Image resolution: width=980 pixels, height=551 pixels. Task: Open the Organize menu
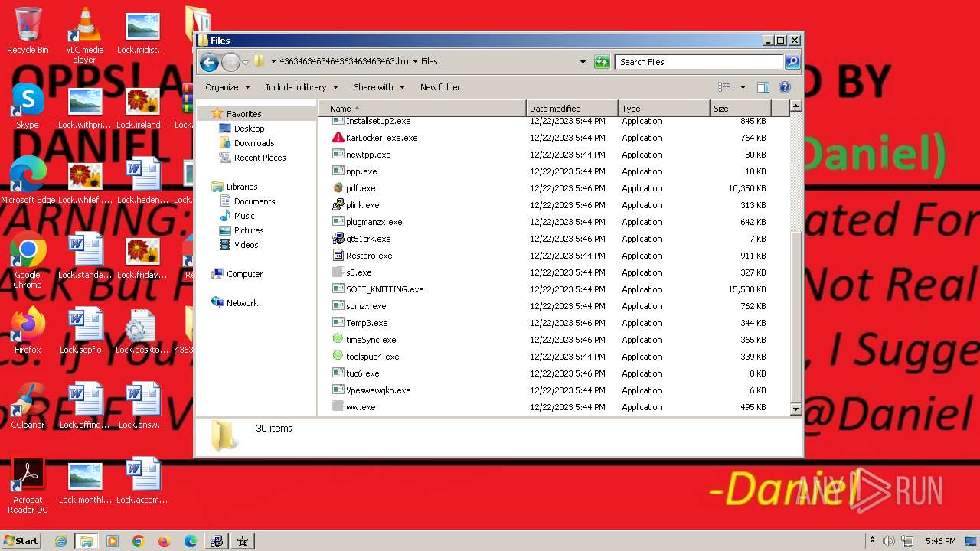coord(227,87)
